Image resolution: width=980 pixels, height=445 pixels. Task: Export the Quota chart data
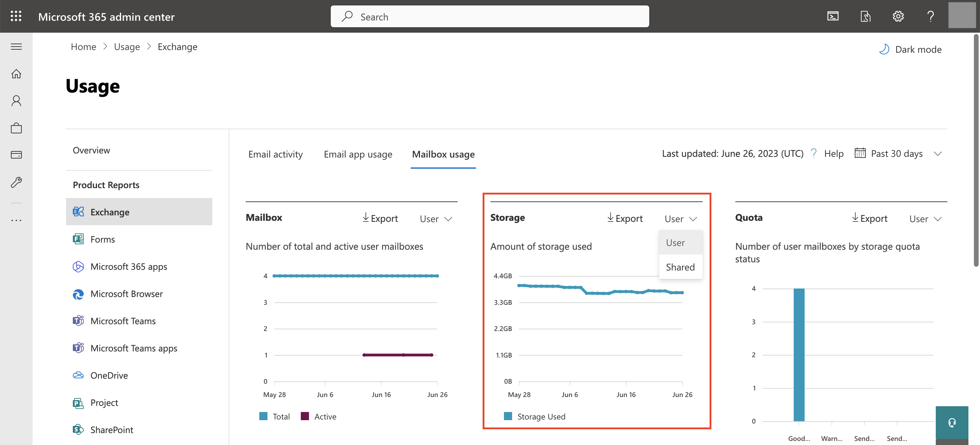pos(869,218)
